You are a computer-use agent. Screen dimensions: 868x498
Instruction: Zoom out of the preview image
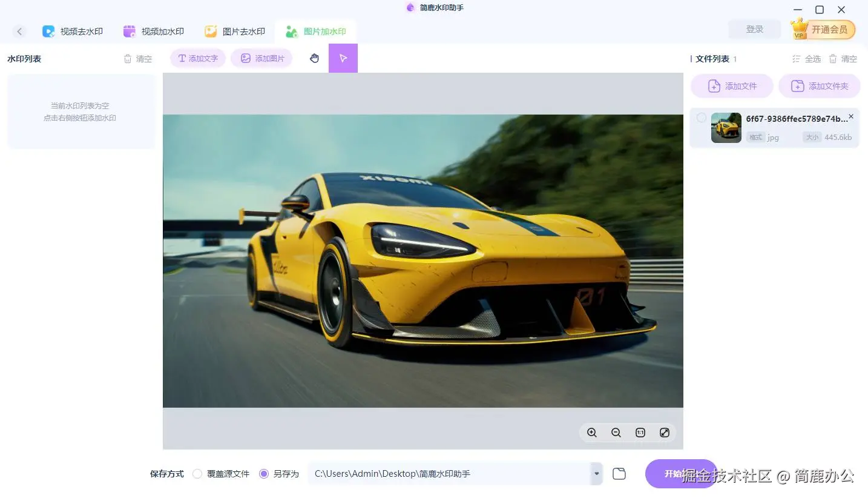(616, 433)
